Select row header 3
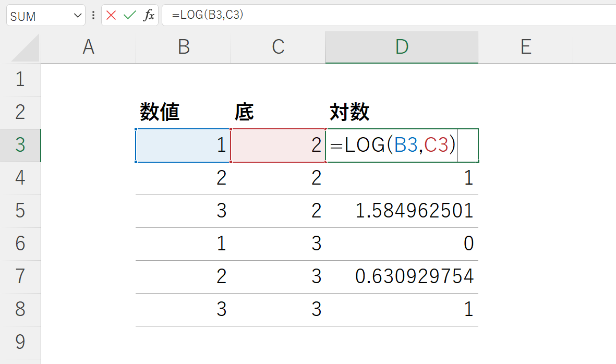 pos(20,145)
